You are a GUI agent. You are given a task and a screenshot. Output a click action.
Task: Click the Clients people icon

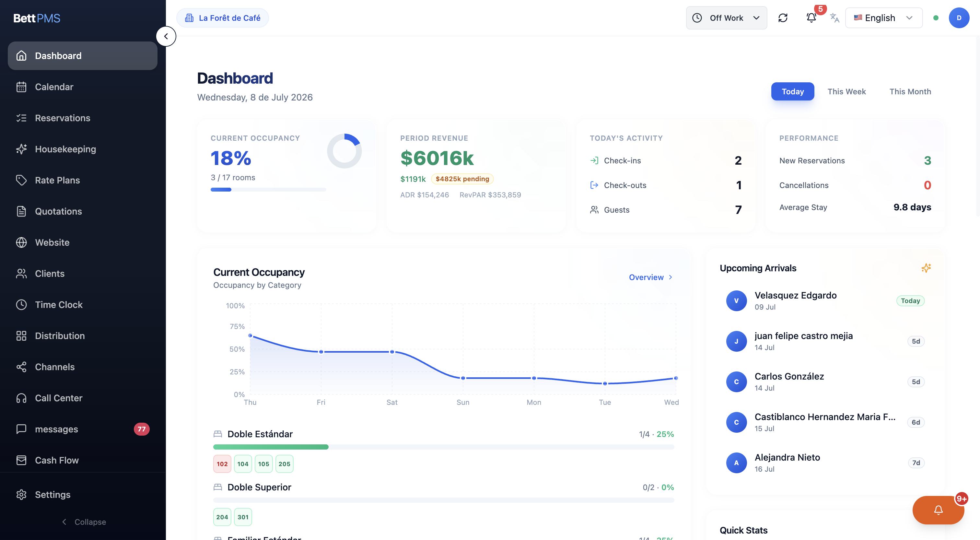pos(21,274)
